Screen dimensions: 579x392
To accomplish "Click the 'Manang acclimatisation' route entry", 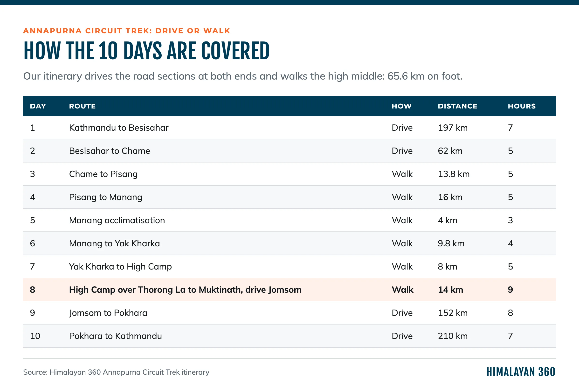I will point(117,220).
